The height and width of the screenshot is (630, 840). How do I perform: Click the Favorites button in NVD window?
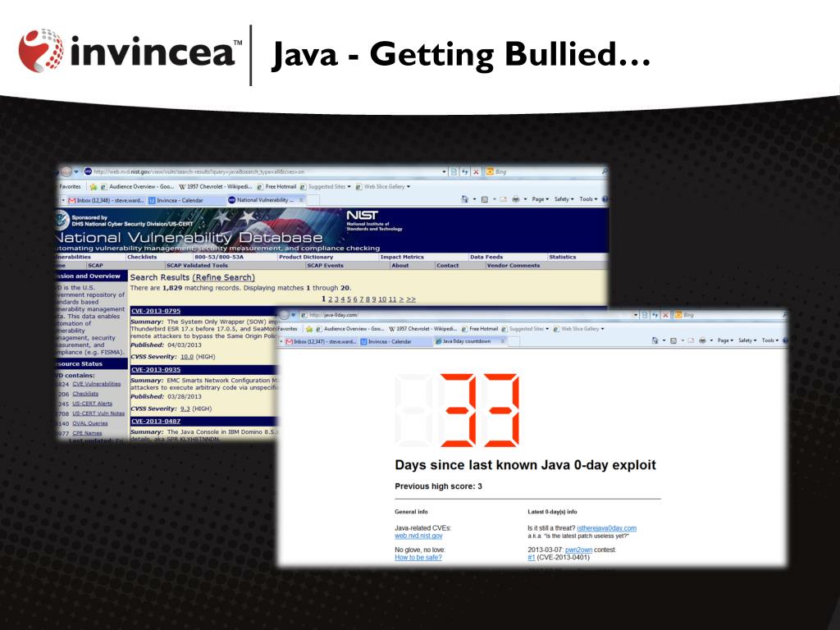71,187
